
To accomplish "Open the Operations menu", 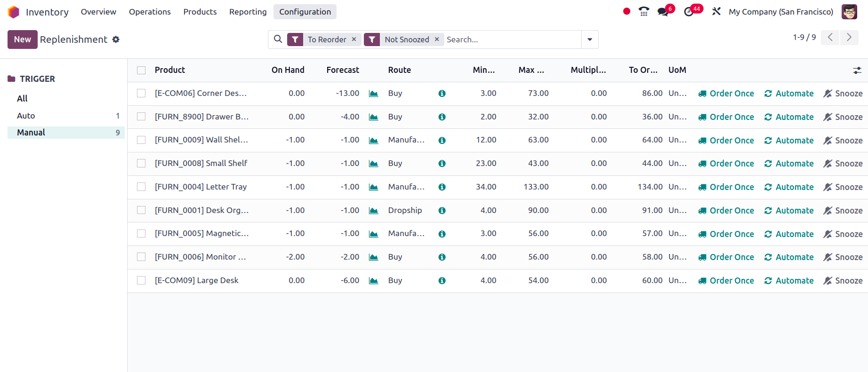I will click(150, 12).
